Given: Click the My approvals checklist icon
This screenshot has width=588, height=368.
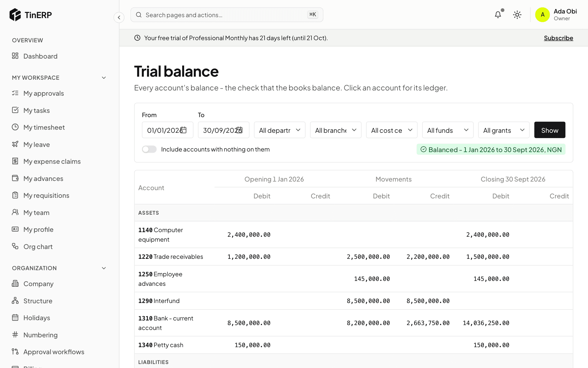Looking at the screenshot, I should pos(15,93).
